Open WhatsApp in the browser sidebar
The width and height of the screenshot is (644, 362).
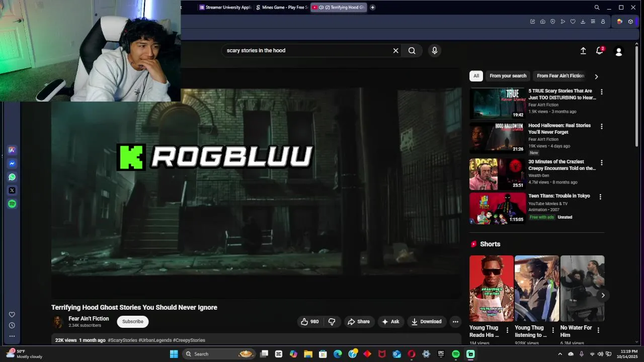12,177
